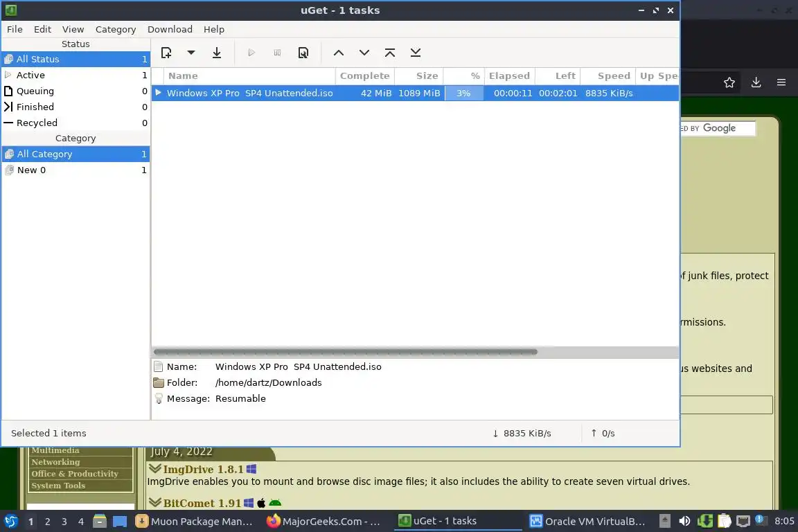798x532 pixels.
Task: Select the Queuing status filter
Action: (76, 91)
